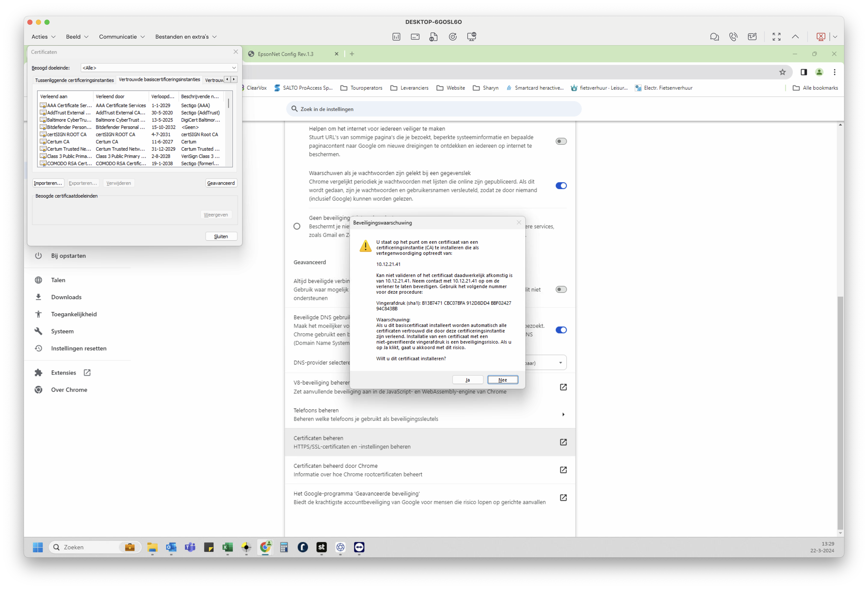The height and width of the screenshot is (589, 868).
Task: Select 'Geen beveiliging' radio button
Action: click(297, 226)
